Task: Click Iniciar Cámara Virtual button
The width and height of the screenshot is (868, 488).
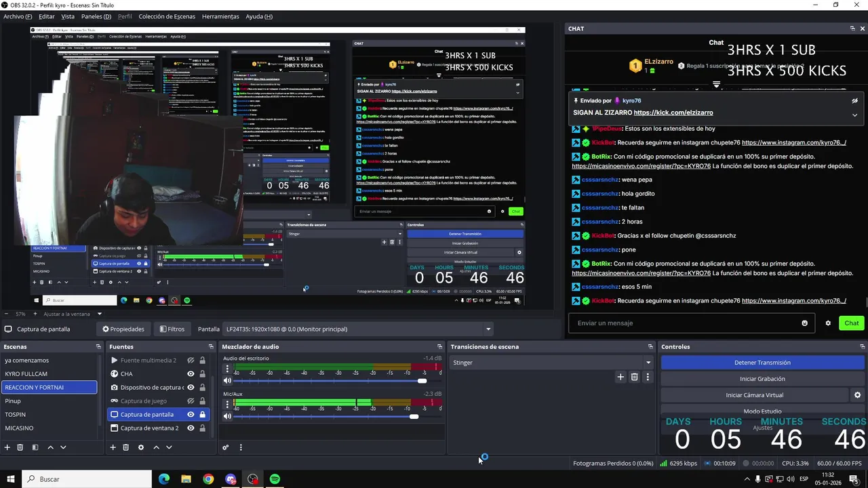Action: (755, 395)
